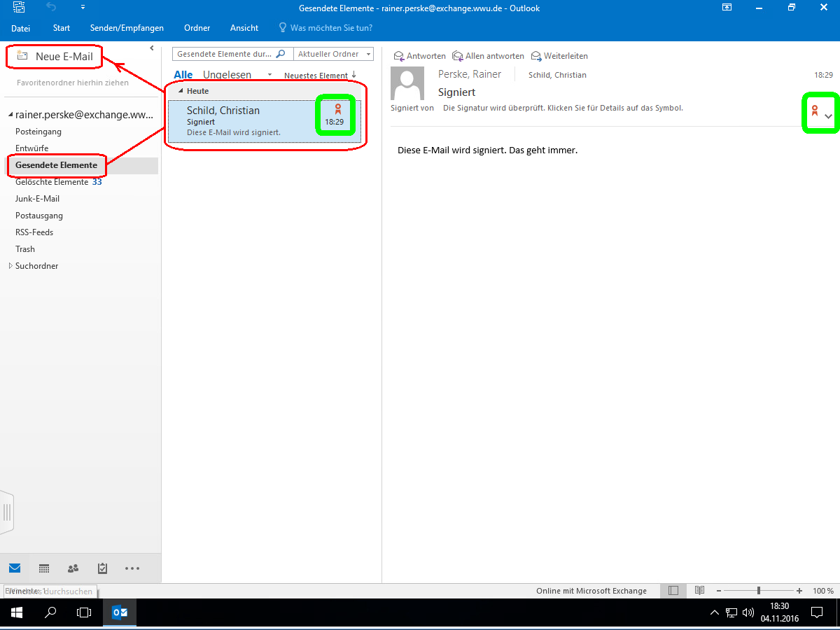The height and width of the screenshot is (630, 840).
Task: Switch to Normal view layout in status bar
Action: tap(673, 591)
